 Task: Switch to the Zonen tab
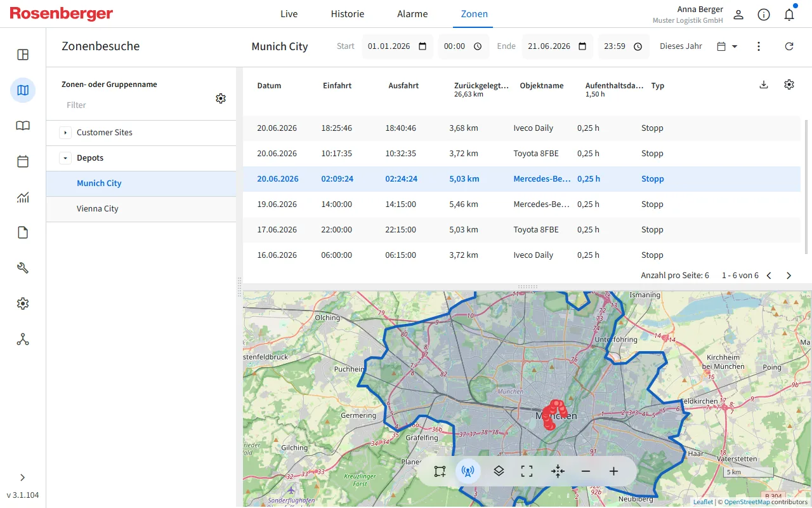(475, 14)
